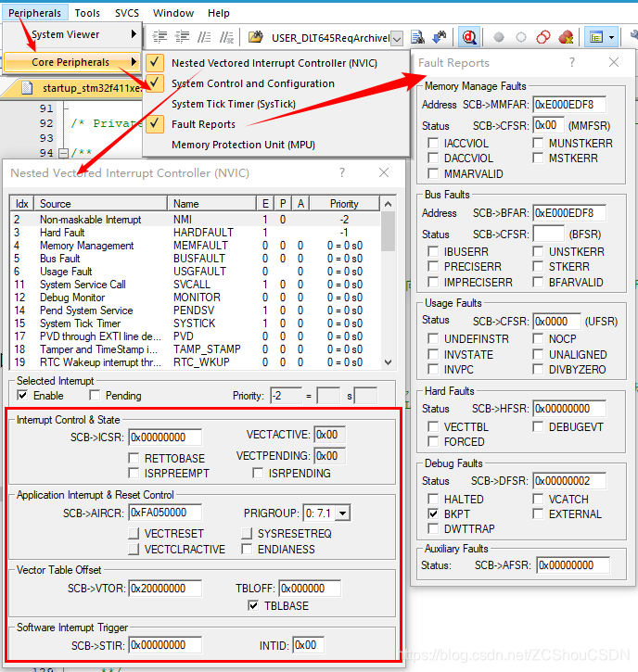Click the unindent lines toolbar icon
Viewport: 638px width, 672px height.
tap(183, 37)
